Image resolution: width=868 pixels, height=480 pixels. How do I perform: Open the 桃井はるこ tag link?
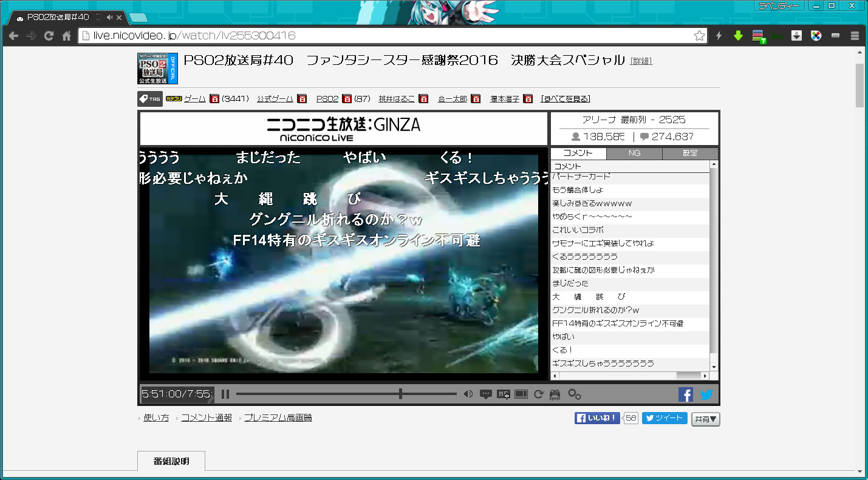[x=397, y=99]
